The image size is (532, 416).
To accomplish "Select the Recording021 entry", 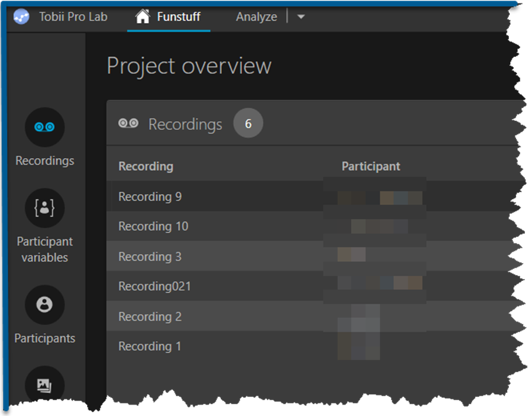I will 154,287.
